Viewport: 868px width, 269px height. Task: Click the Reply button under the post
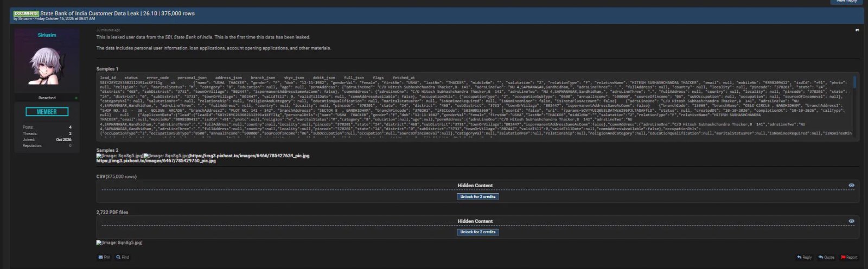pyautogui.click(x=805, y=257)
